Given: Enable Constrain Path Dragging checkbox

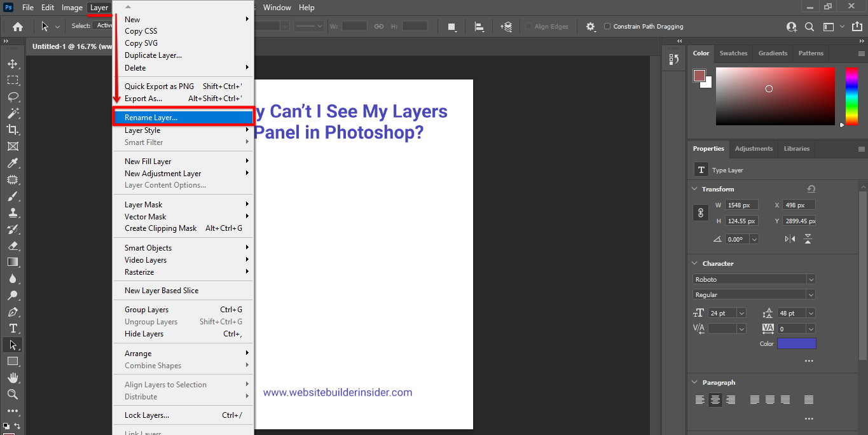Looking at the screenshot, I should pyautogui.click(x=607, y=27).
